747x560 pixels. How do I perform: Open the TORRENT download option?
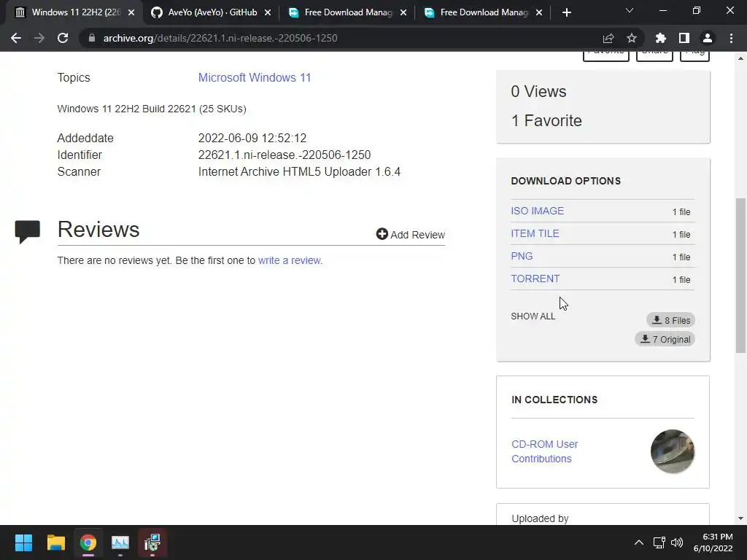click(535, 279)
